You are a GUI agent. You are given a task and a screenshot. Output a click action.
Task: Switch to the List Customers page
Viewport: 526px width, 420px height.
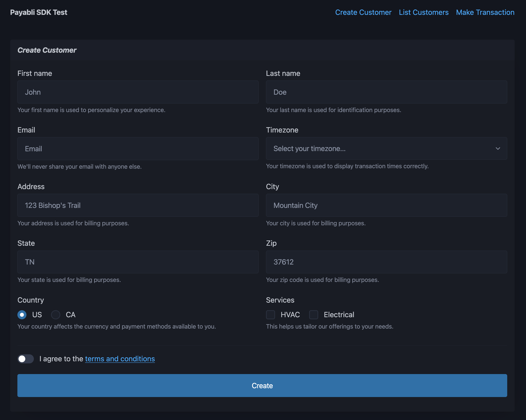pyautogui.click(x=424, y=12)
